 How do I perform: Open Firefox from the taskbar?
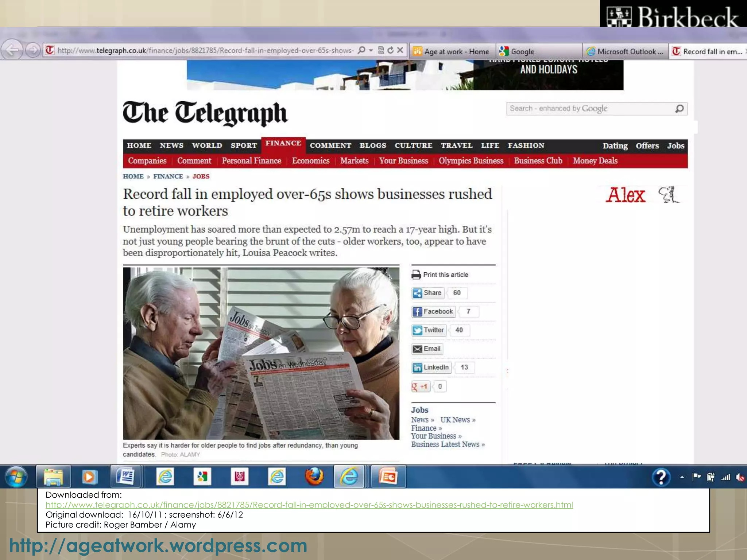click(x=314, y=476)
